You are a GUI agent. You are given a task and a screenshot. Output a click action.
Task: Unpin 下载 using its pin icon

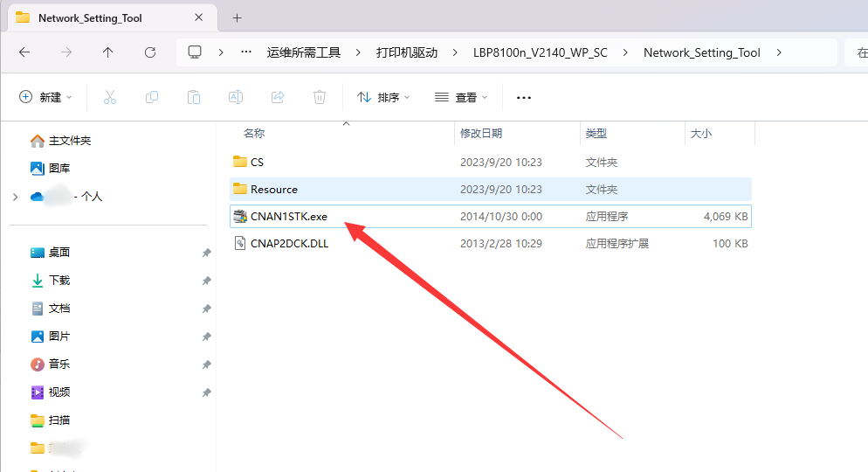click(x=206, y=281)
